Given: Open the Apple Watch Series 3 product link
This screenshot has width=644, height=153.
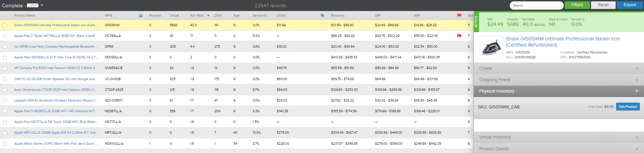Looking at the screenshot, I should click(56, 144).
